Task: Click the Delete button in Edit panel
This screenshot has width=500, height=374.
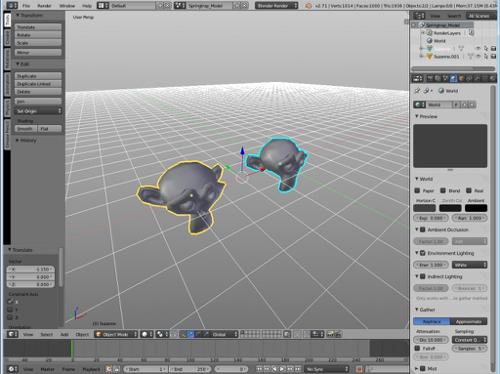Action: pos(38,92)
